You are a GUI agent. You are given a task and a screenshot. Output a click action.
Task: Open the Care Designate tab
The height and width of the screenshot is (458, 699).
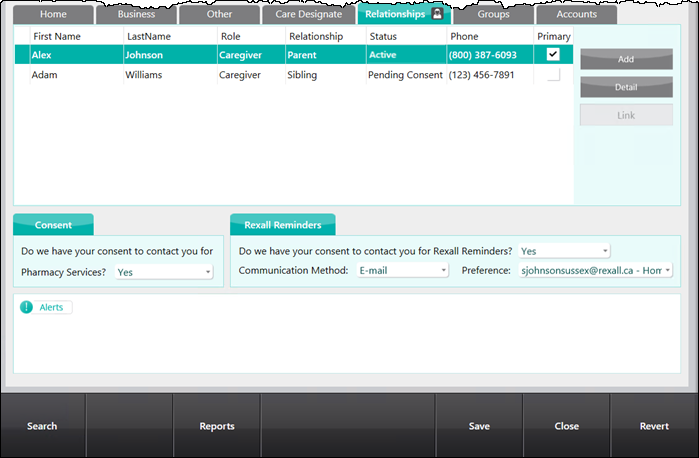click(307, 15)
